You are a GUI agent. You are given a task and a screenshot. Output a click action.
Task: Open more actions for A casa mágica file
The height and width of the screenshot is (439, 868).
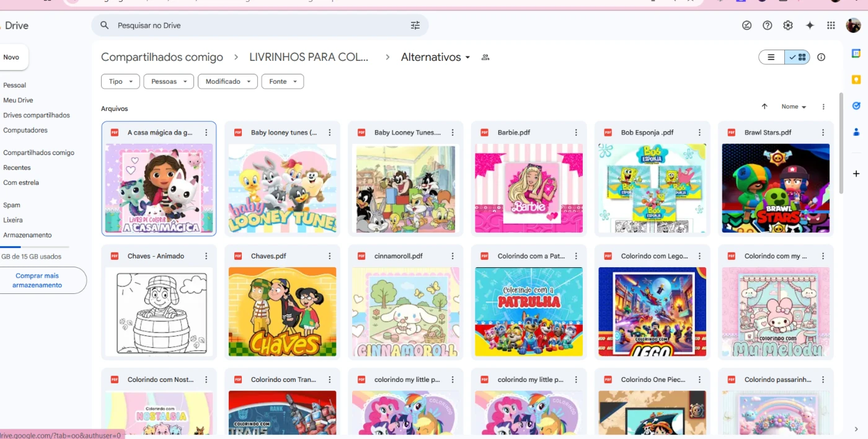[x=206, y=133]
